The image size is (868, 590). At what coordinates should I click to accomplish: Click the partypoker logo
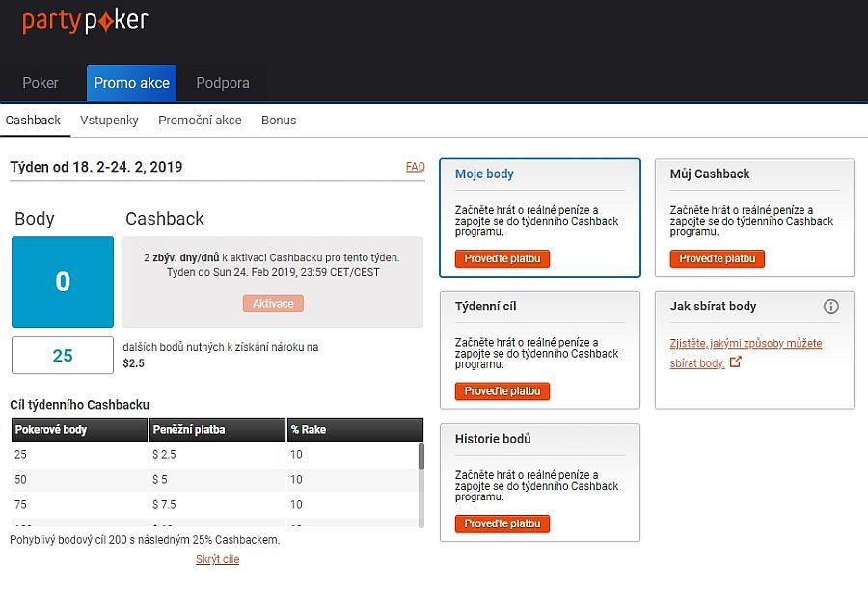point(85,21)
